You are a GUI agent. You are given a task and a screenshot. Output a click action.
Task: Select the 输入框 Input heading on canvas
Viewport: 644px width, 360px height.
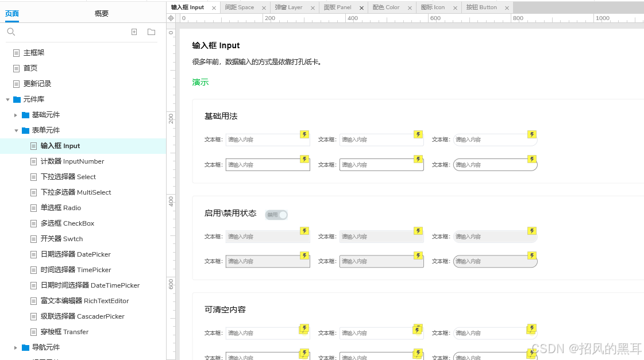pyautogui.click(x=216, y=45)
